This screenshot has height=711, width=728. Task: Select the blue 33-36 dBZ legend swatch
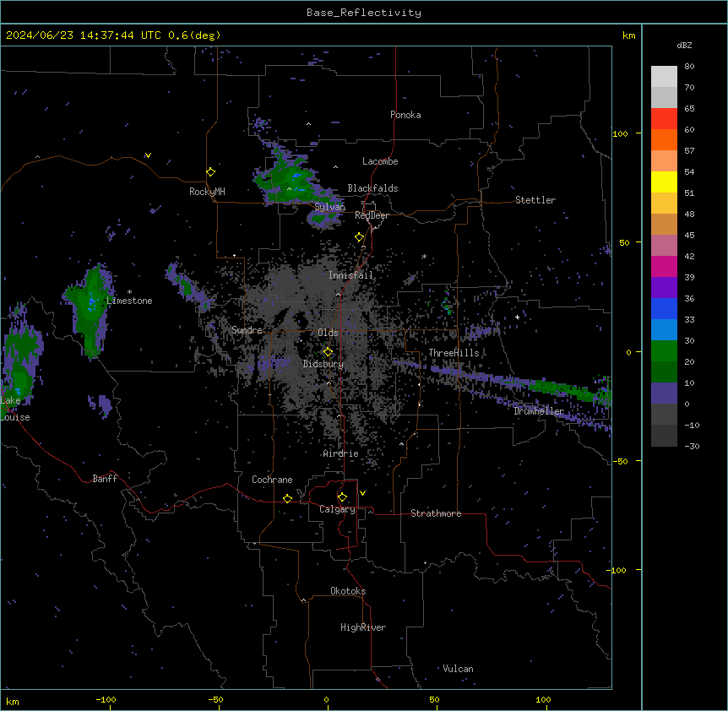coord(664,308)
